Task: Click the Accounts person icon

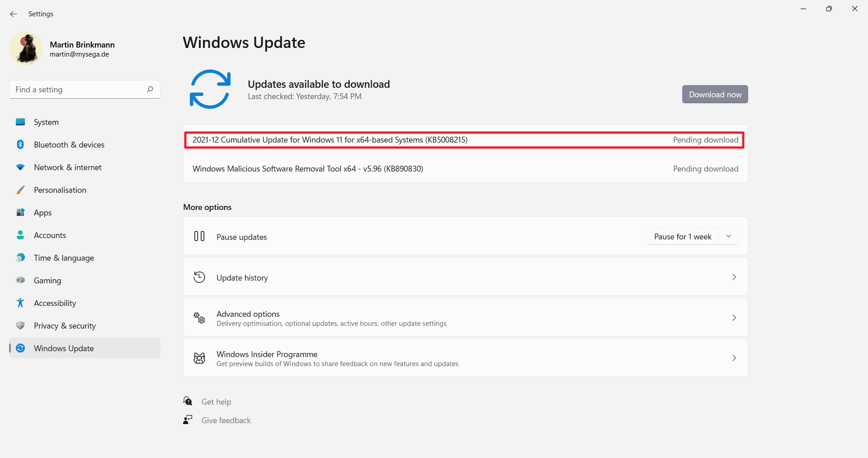Action: pos(20,235)
